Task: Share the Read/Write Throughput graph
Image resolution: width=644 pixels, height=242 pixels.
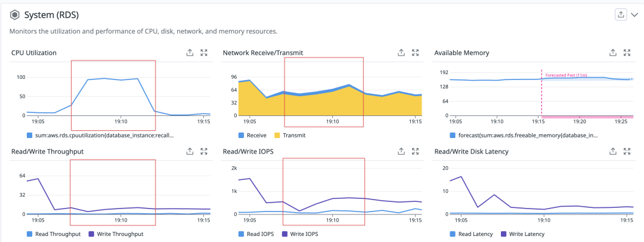Action: tap(190, 151)
